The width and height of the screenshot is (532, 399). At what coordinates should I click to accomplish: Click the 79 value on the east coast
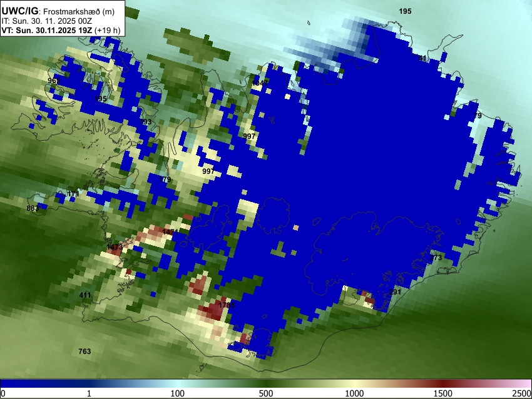478,116
